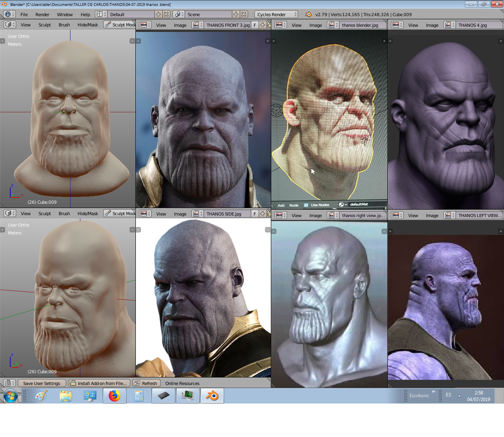Image resolution: width=504 pixels, height=437 pixels.
Task: Open the File menu
Action: click(x=24, y=14)
